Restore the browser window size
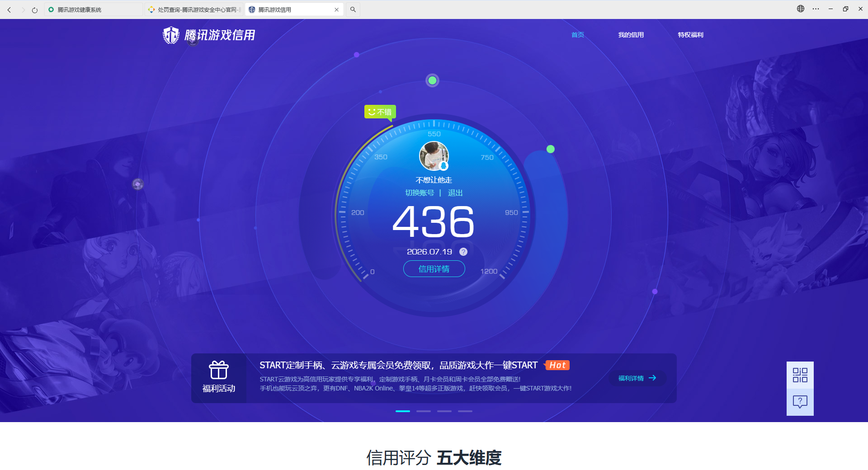Viewport: 868px width, 470px height. (845, 9)
